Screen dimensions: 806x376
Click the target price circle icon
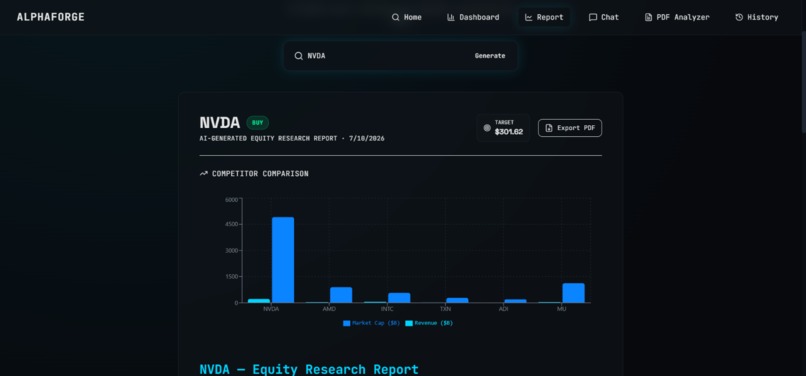(487, 128)
